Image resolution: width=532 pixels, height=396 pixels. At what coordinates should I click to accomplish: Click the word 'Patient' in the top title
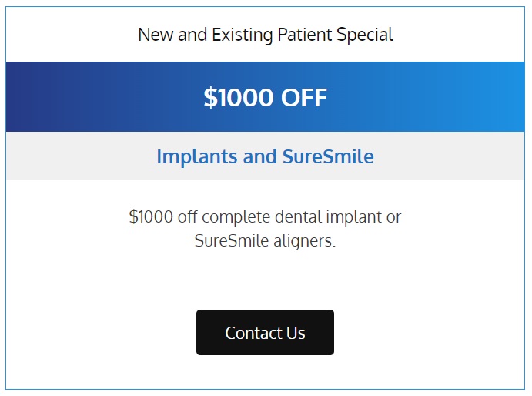coord(305,35)
